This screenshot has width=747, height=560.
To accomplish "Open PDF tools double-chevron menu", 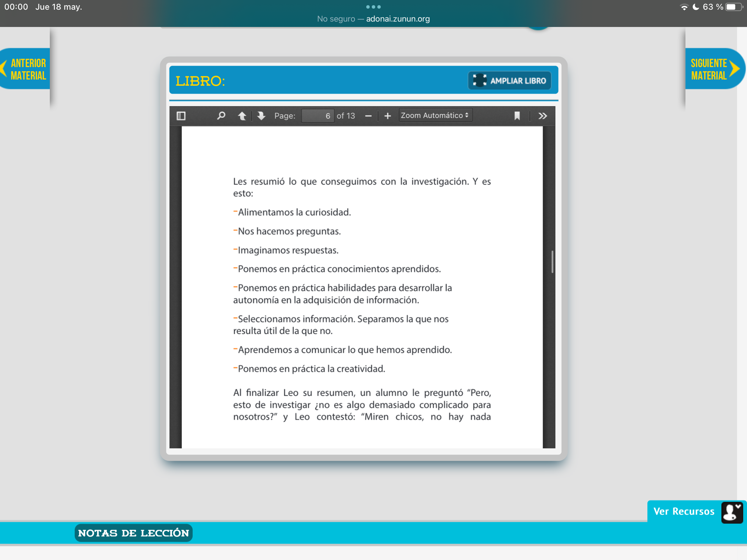I will [x=543, y=116].
